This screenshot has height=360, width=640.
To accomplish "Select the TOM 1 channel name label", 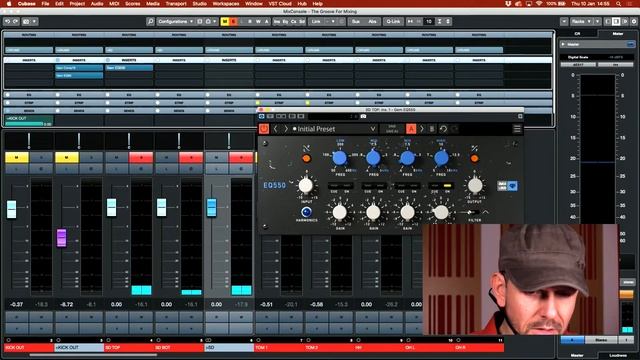I will (279, 348).
